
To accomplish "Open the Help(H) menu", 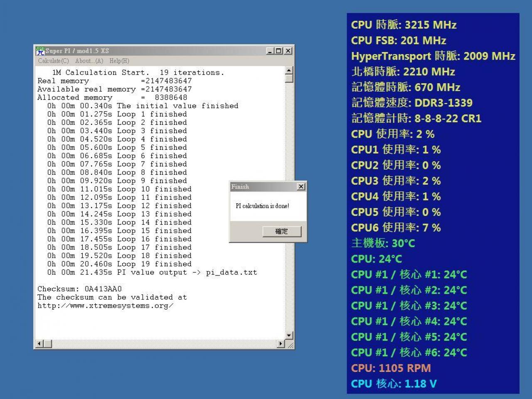I will click(119, 61).
